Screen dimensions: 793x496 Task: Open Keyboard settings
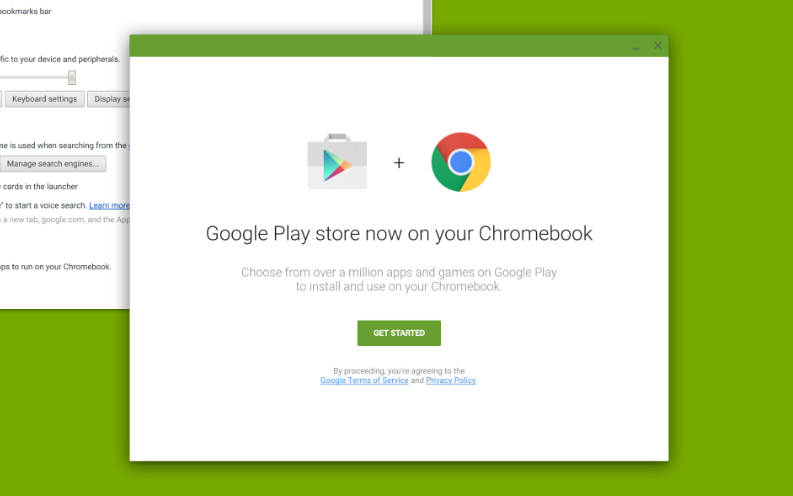tap(45, 99)
